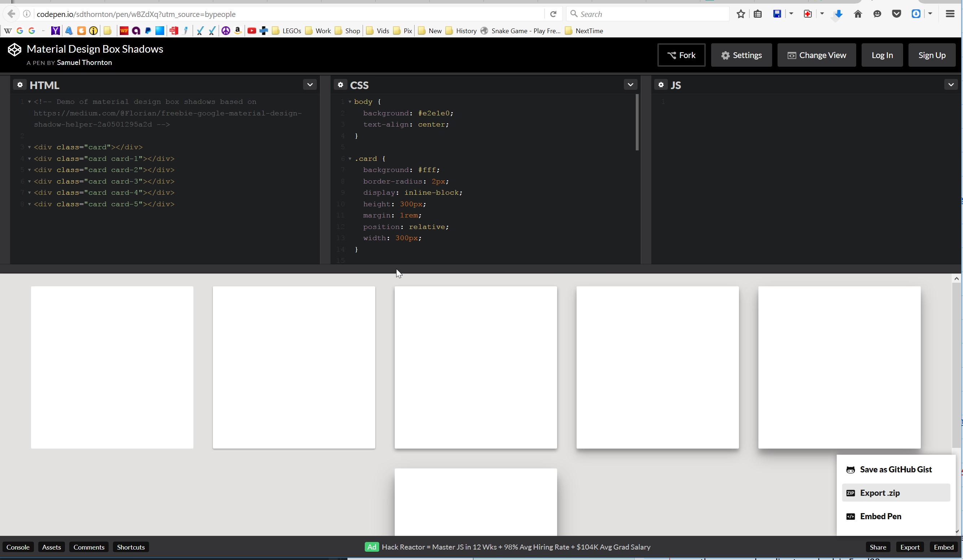This screenshot has width=963, height=560.
Task: Collapse the CSS editor panel
Action: pos(630,84)
